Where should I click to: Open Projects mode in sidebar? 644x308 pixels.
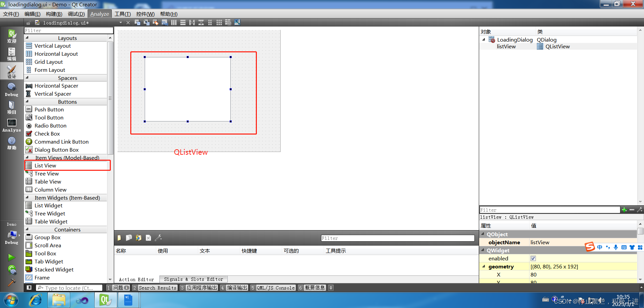[12, 107]
